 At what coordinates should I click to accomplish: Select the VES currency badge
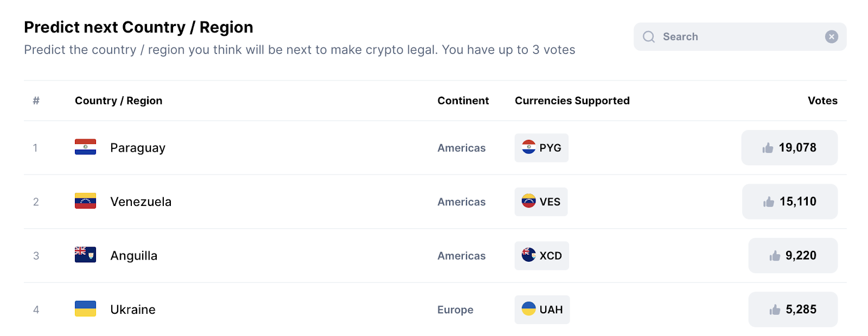tap(541, 202)
